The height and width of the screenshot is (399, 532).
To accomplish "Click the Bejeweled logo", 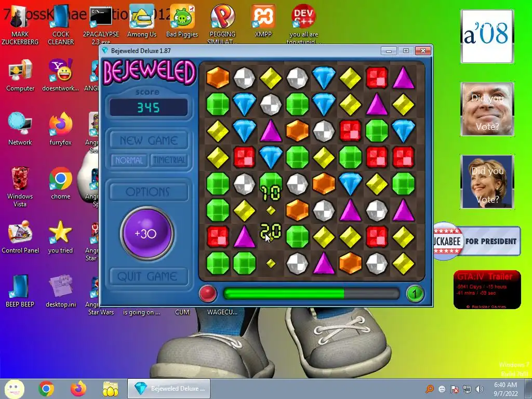I will point(149,72).
